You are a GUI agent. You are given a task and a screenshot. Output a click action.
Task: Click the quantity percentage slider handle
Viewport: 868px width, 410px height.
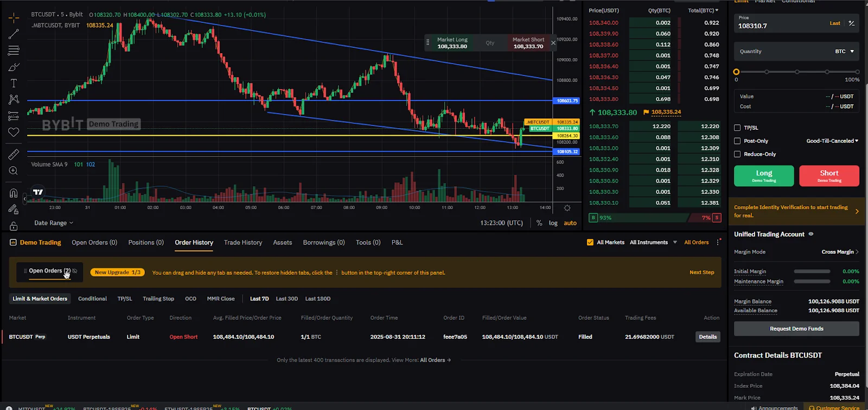click(736, 72)
